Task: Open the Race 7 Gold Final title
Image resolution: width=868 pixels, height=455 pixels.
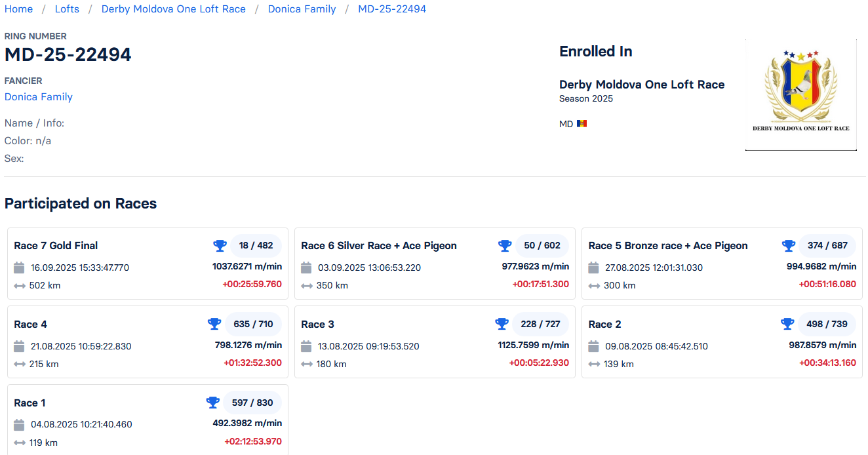Action: [56, 246]
